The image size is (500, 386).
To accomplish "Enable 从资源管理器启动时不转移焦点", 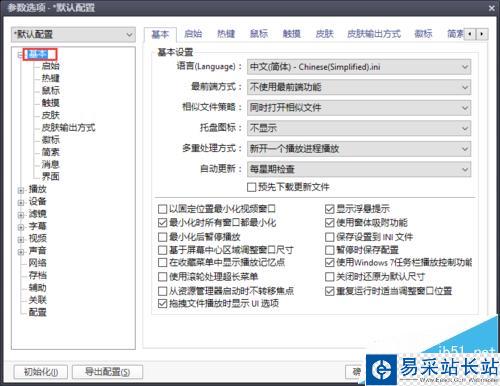I will click(x=162, y=291).
